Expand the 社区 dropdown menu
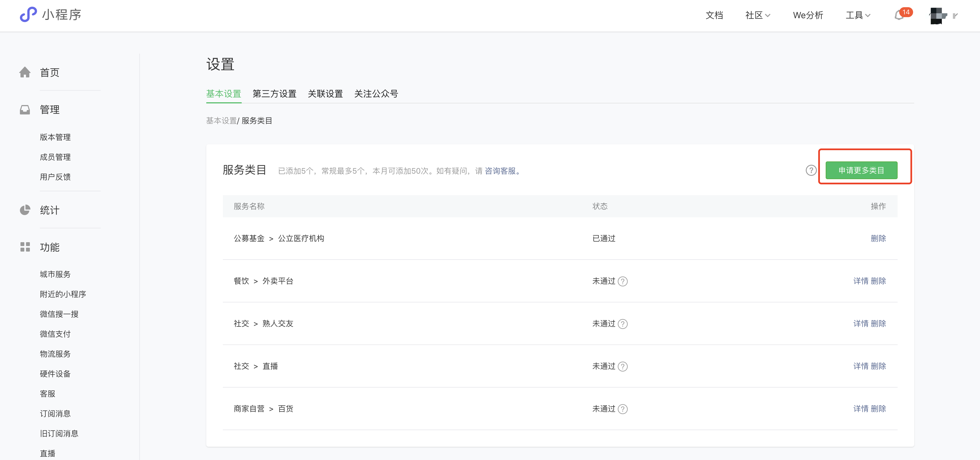Viewport: 980px width, 460px height. coord(757,15)
